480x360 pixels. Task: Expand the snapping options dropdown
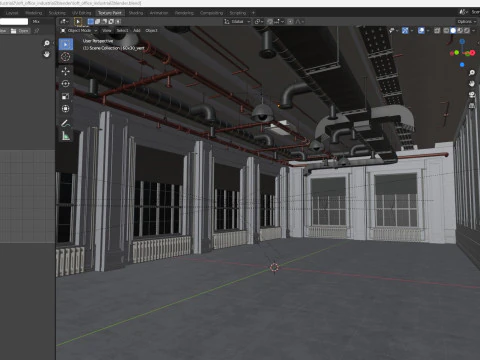[x=279, y=22]
